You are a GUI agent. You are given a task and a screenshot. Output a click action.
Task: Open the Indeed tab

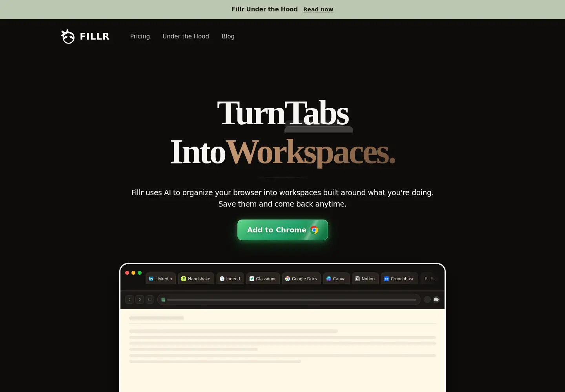click(230, 279)
